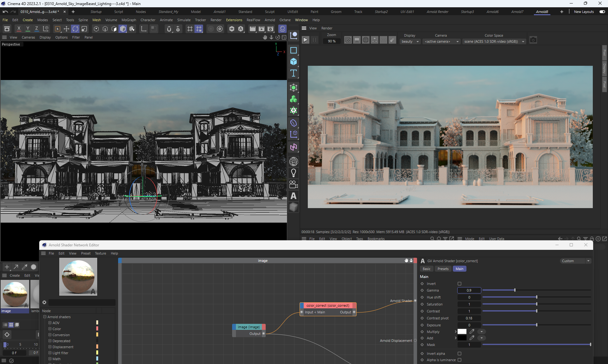Viewport: 608px width, 364px height.
Task: Switch to the Presets tab
Action: point(443,269)
